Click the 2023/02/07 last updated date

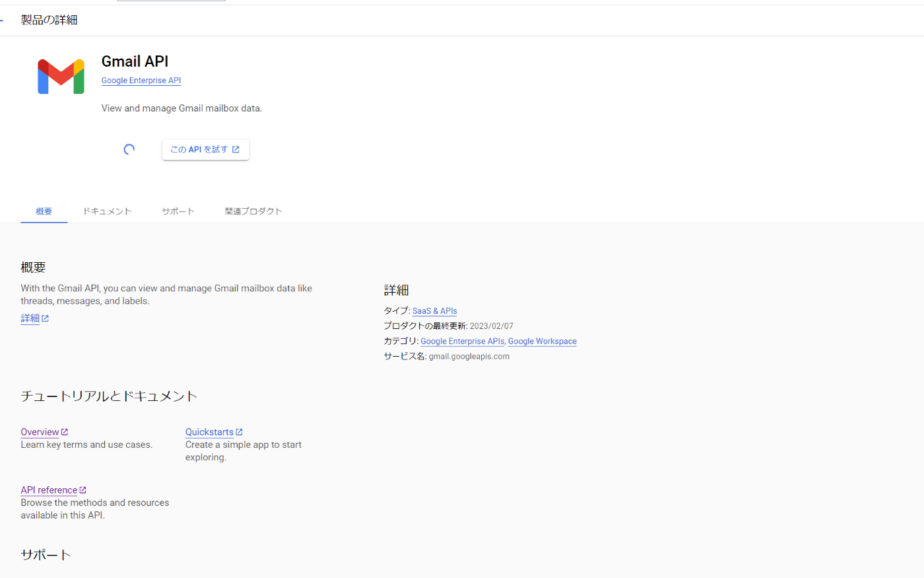(x=491, y=326)
